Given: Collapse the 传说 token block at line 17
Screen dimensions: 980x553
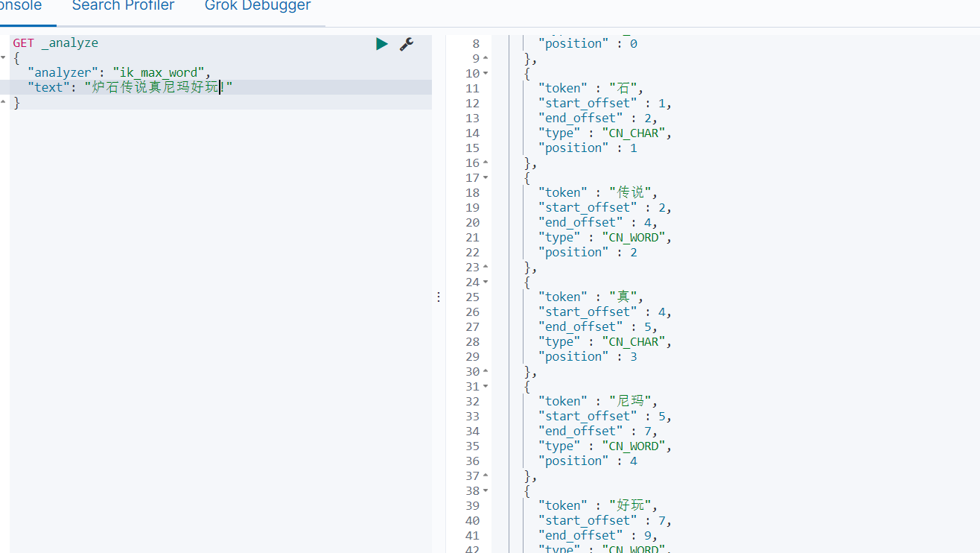Looking at the screenshot, I should click(486, 177).
